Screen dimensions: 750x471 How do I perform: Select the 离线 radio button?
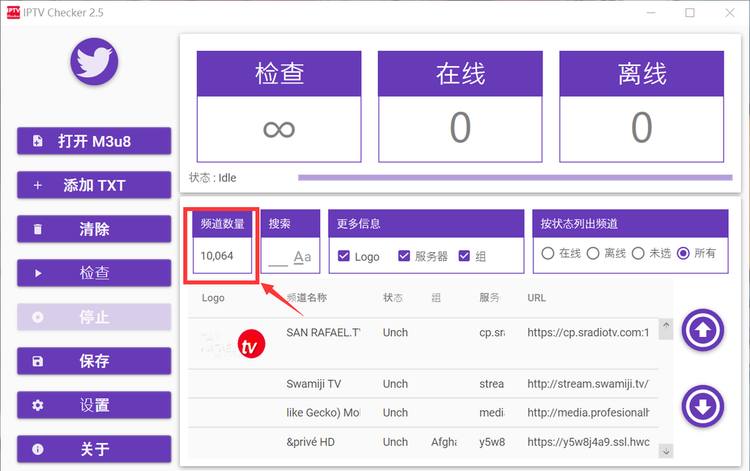593,253
